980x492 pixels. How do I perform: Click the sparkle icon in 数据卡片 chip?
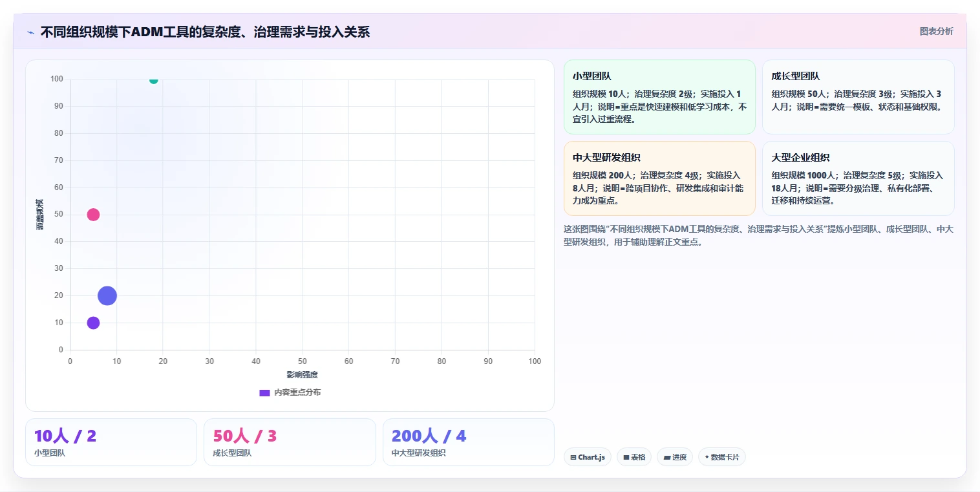point(707,457)
